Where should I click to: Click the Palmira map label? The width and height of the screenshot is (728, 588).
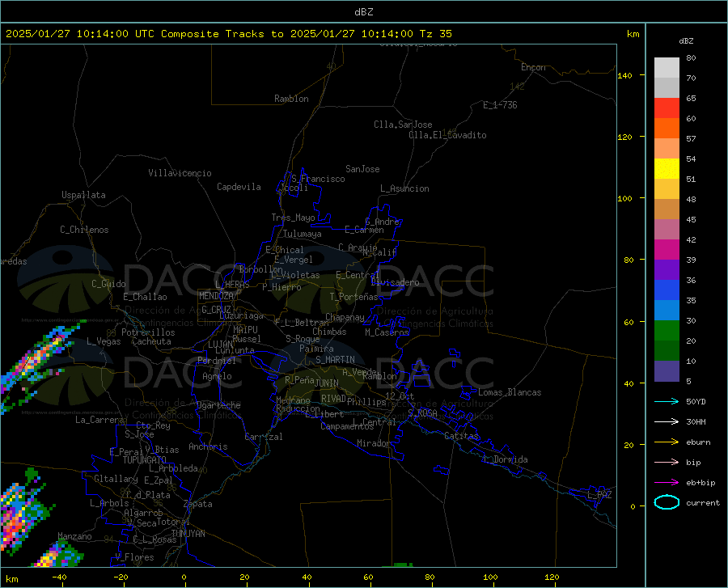pyautogui.click(x=316, y=349)
